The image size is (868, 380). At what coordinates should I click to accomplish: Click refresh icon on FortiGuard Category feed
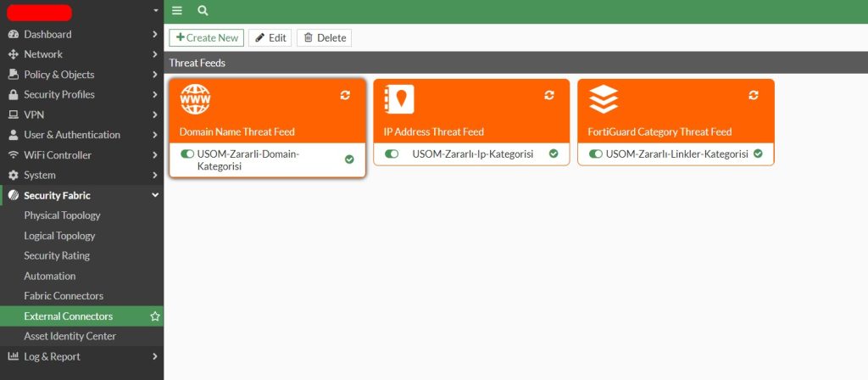(754, 95)
